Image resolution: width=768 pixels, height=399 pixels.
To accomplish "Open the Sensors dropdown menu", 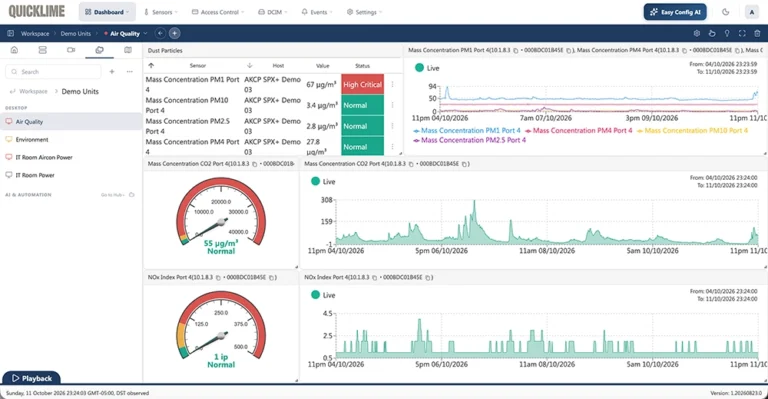I will (x=161, y=12).
